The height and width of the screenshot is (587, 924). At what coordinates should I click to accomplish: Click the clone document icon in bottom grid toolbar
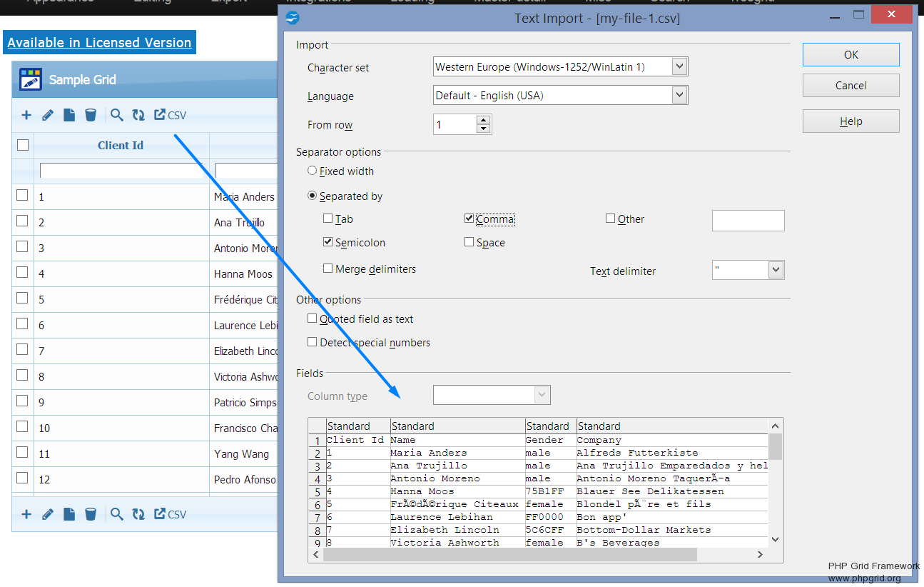pos(69,514)
